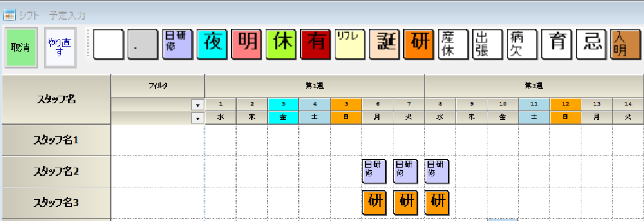The image size is (644, 221).
Task: Select the スタッフ名2 row header
Action: [56, 171]
